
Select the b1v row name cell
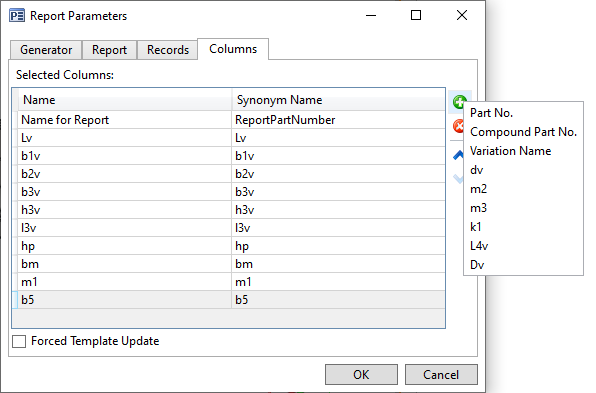[x=124, y=156]
